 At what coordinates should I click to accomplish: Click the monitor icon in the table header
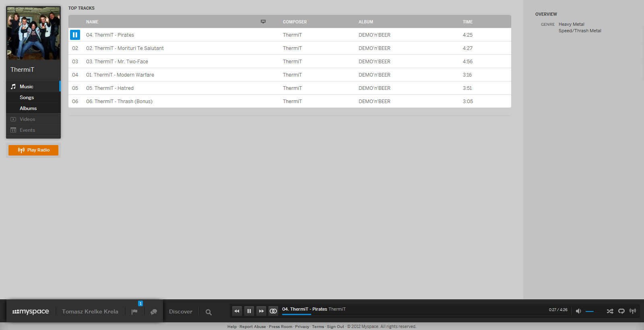pyautogui.click(x=263, y=22)
